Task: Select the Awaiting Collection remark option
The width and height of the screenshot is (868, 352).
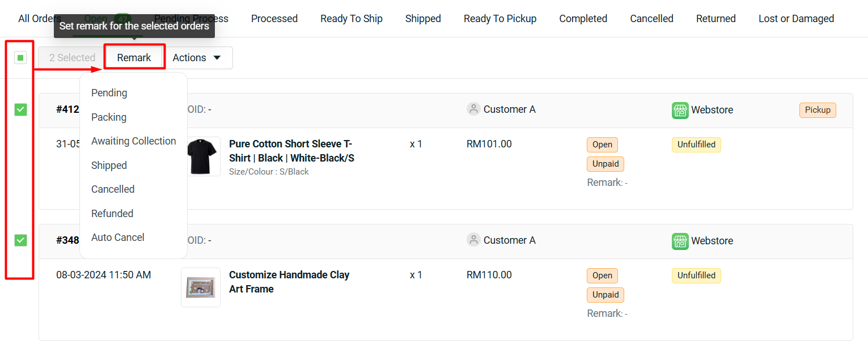Action: point(134,141)
